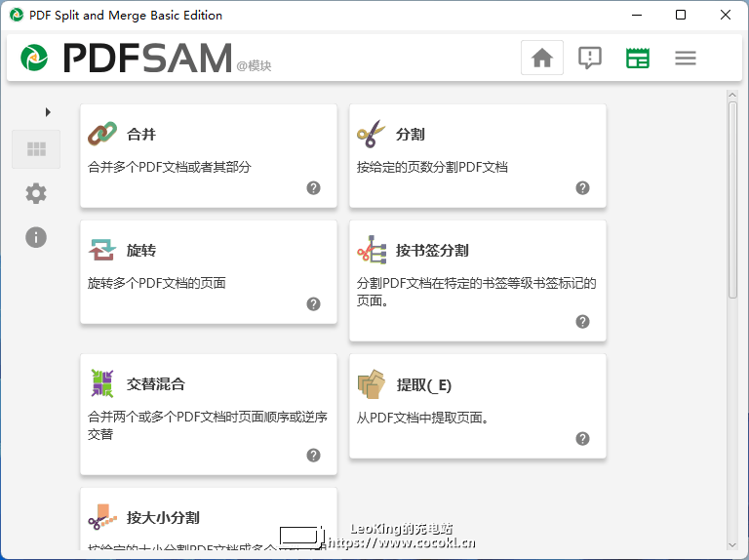Click the 按大小分割 split-by-size icon

(x=102, y=517)
